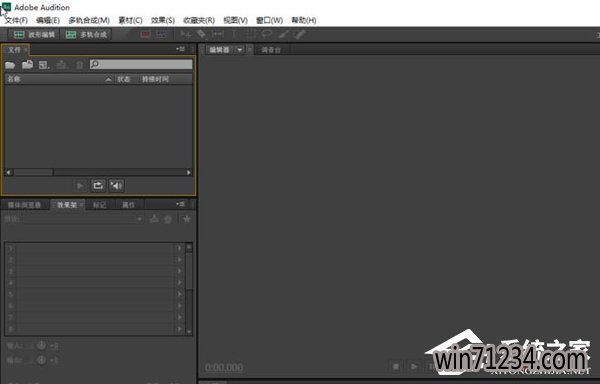
Task: Toggle auto-play speaker button in Files panel
Action: [116, 185]
